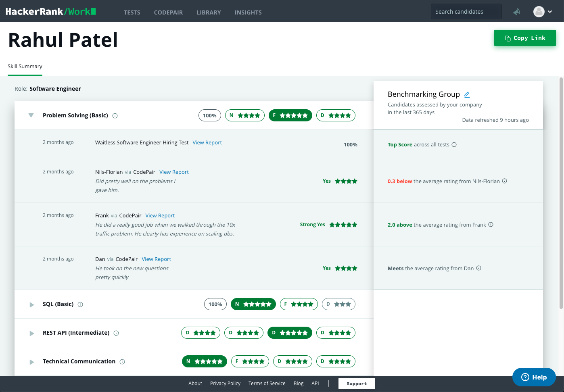Image resolution: width=564 pixels, height=392 pixels.
Task: Open the About footer link
Action: click(195, 384)
